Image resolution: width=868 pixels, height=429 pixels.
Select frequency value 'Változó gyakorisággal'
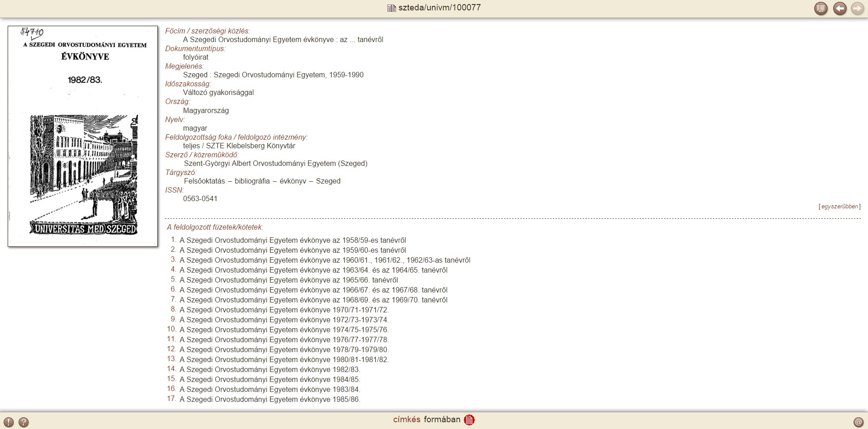tap(218, 93)
